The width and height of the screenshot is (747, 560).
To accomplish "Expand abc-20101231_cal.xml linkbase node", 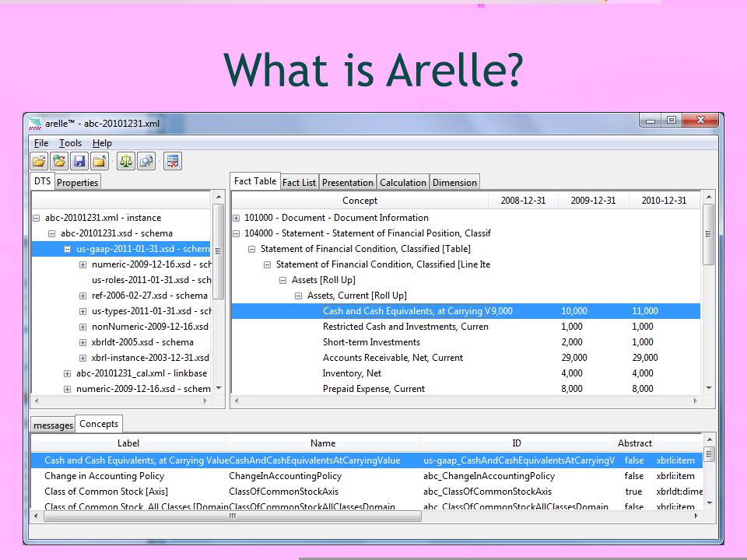I will pos(67,374).
